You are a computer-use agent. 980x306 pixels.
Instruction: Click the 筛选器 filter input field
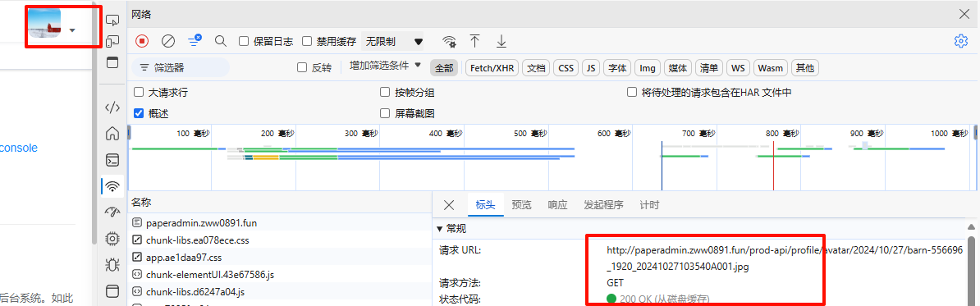click(x=181, y=67)
